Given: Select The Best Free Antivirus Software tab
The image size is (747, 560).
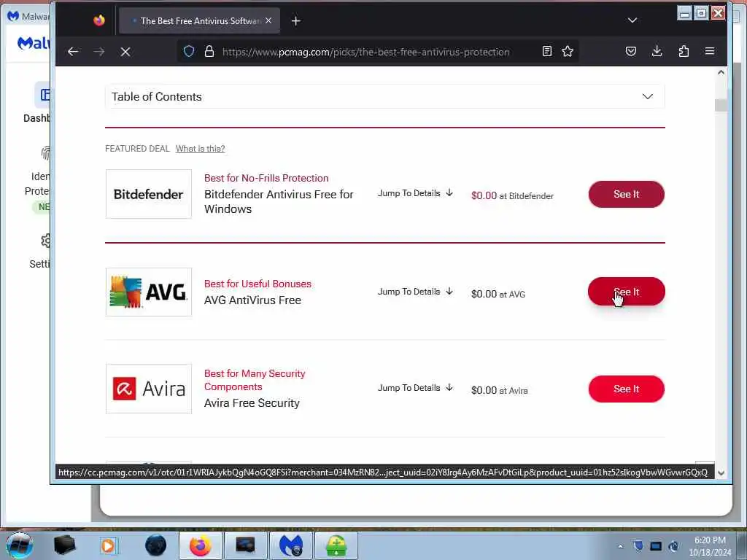Looking at the screenshot, I should (199, 20).
